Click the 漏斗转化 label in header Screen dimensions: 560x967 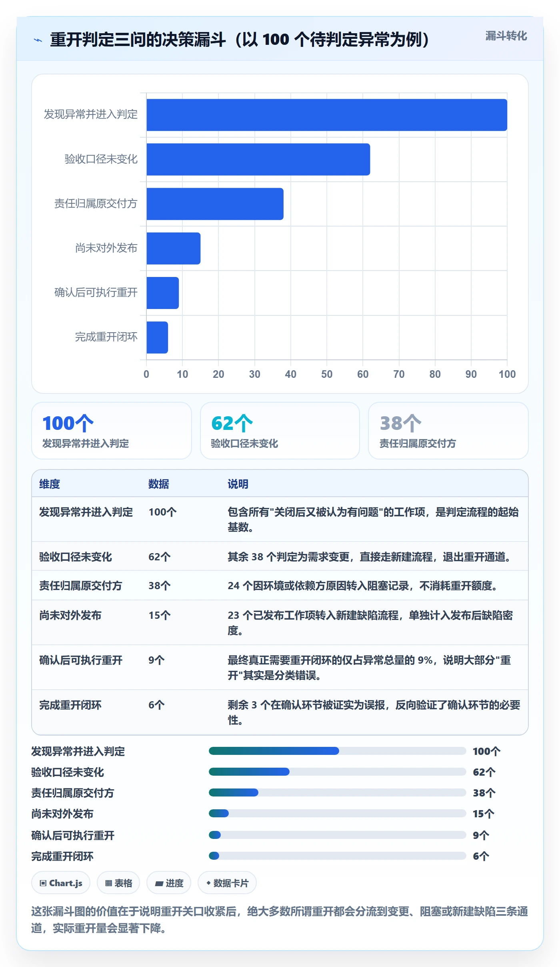pos(506,36)
